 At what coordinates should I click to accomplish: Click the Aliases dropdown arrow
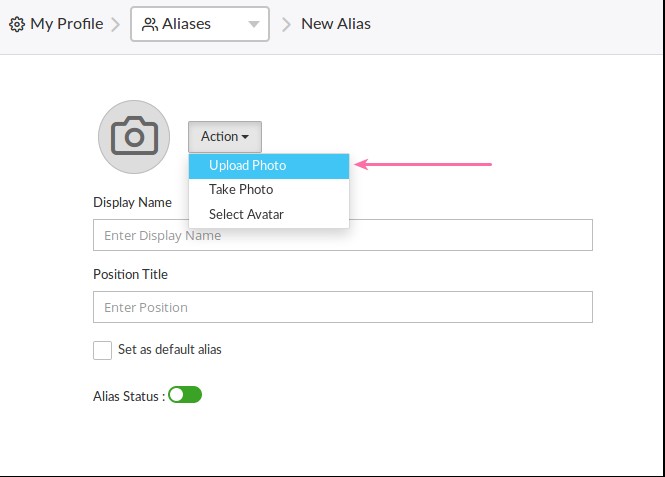click(252, 24)
